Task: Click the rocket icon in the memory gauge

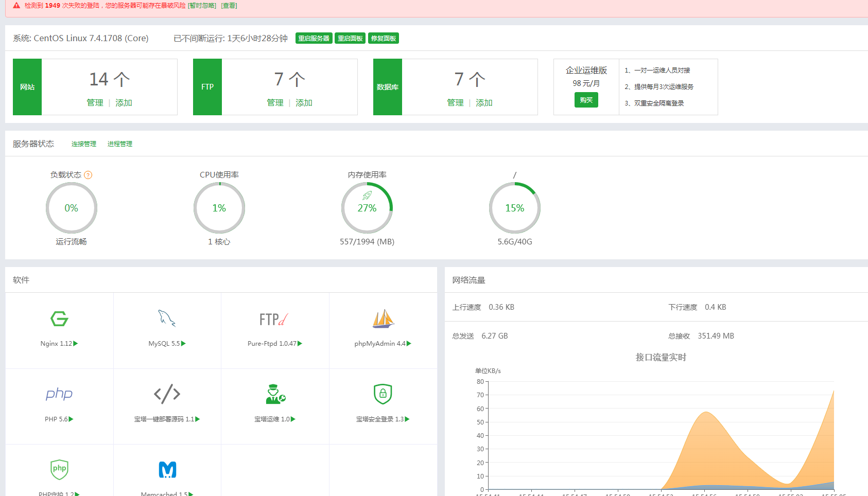Action: [x=367, y=196]
